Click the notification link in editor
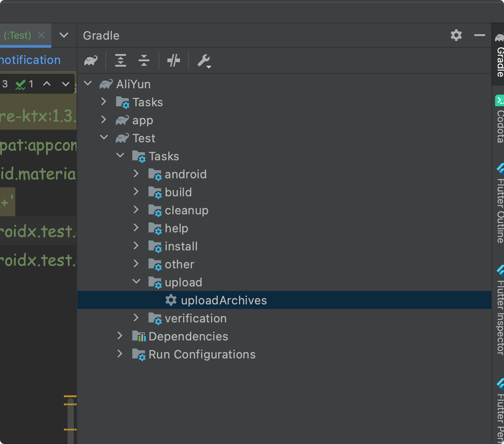Screen dimensions: 504x444 pyautogui.click(x=30, y=60)
